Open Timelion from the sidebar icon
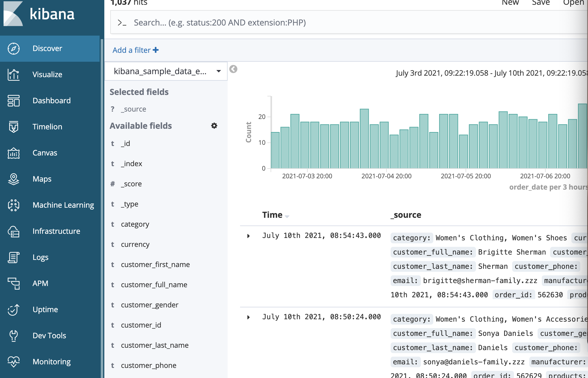 [x=14, y=127]
